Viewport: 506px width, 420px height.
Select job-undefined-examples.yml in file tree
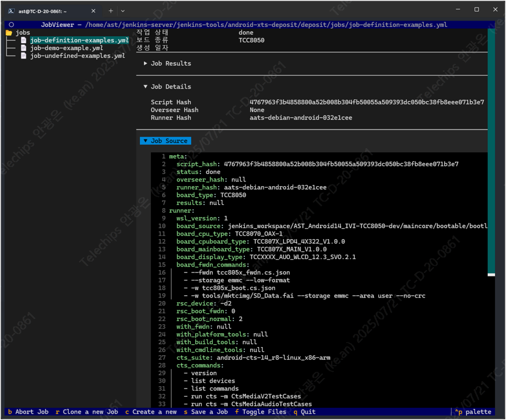point(78,56)
